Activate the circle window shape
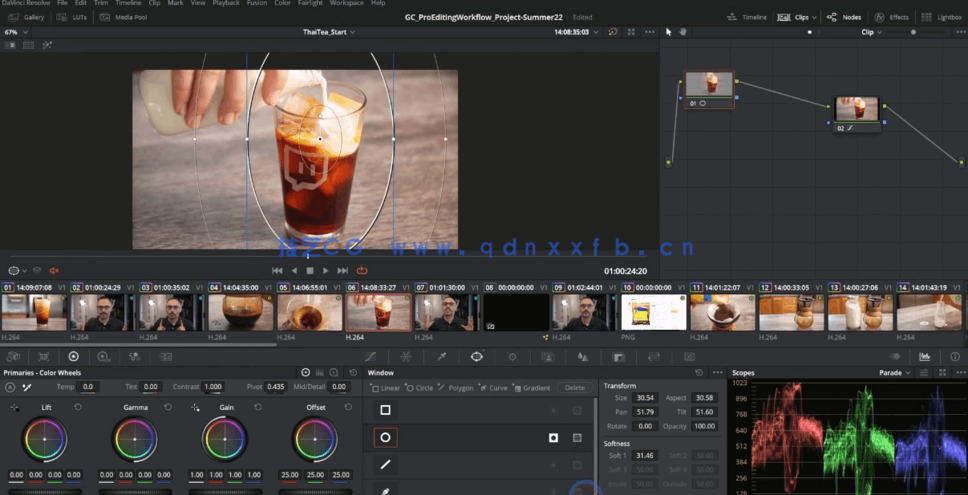 385,438
